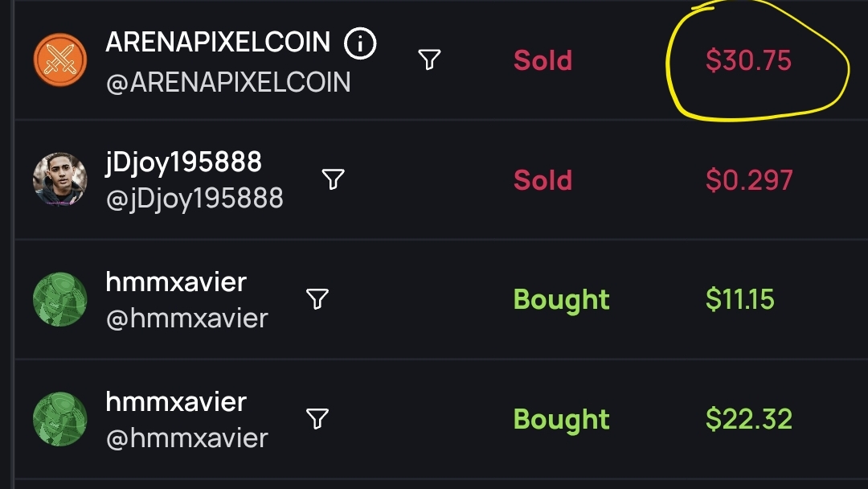The image size is (868, 489).
Task: Open the jDjoy195888 display name
Action: tap(183, 162)
